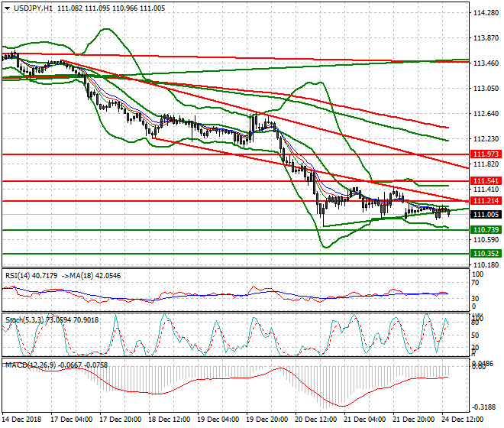This screenshot has width=504, height=428.
Task: Click the 19 Dec 04:00 time label
Action: (218, 420)
